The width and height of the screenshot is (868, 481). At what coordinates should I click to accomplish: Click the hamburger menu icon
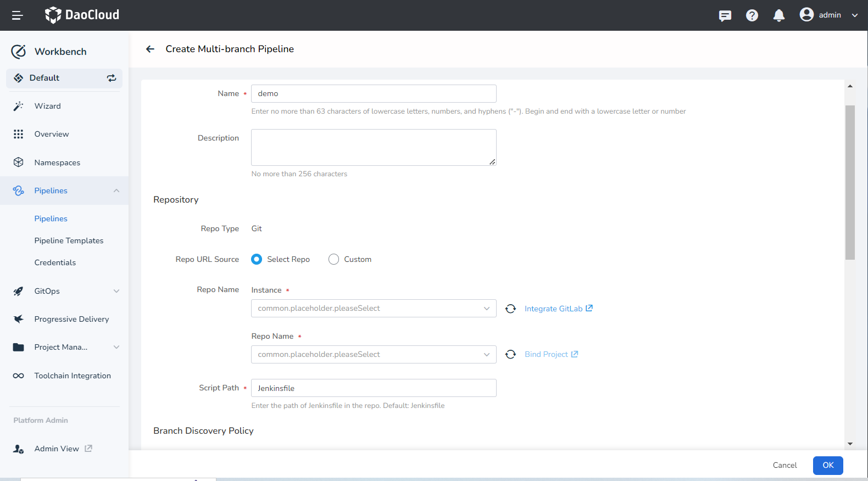coord(17,15)
